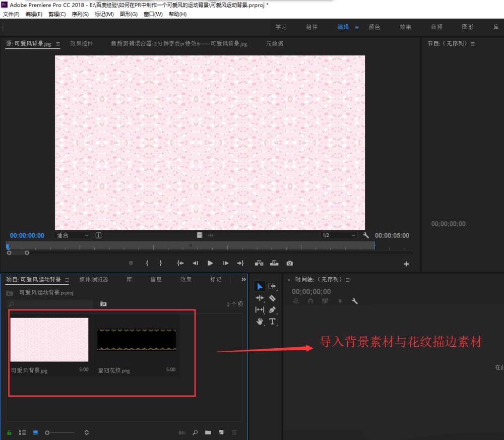Open the sort icons menu
Image resolution: width=504 pixels, height=440 pixels.
click(x=87, y=432)
